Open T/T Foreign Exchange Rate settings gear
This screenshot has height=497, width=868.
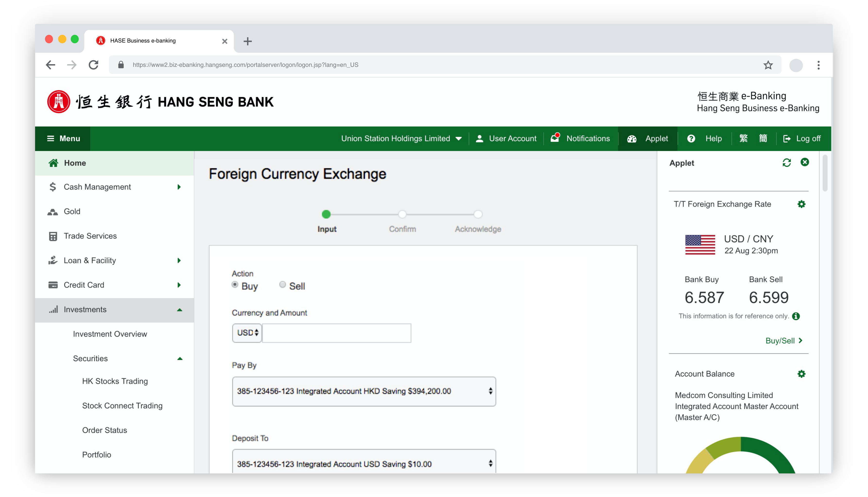point(801,204)
